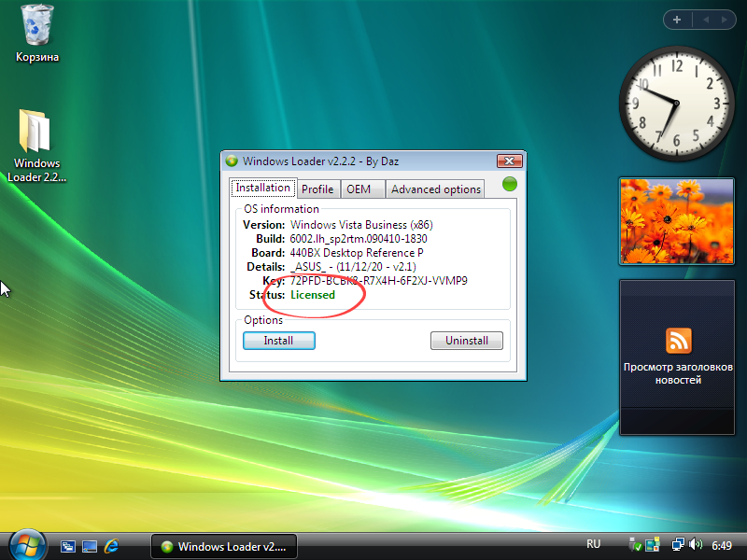Click build 6002.lh_sp2rtm.090410-1830 text

pyautogui.click(x=359, y=239)
